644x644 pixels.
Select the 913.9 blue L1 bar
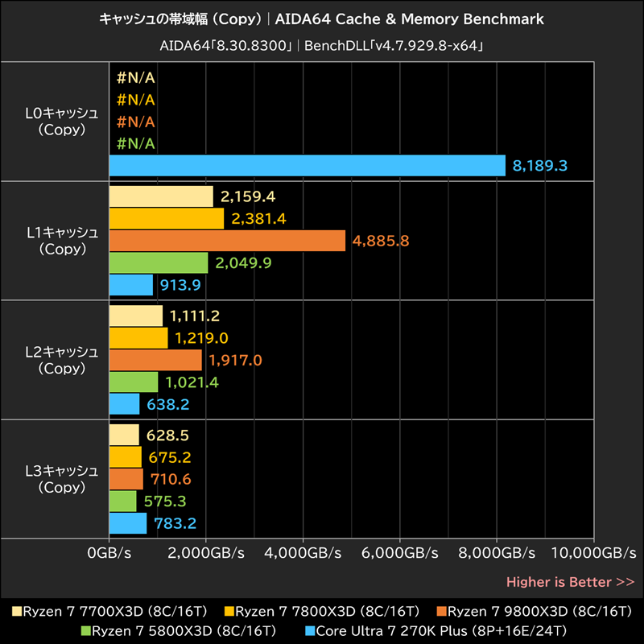[131, 285]
